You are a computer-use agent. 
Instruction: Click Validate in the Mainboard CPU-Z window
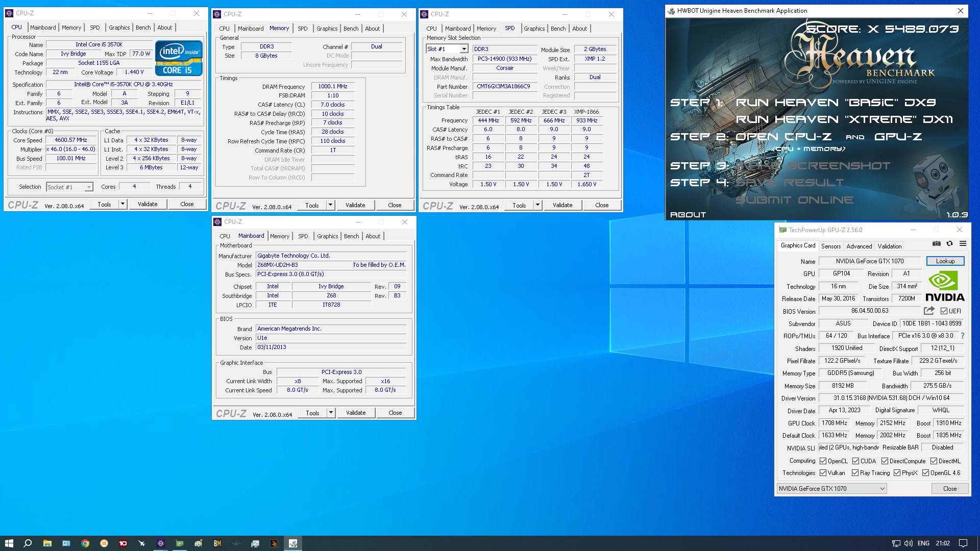point(356,413)
